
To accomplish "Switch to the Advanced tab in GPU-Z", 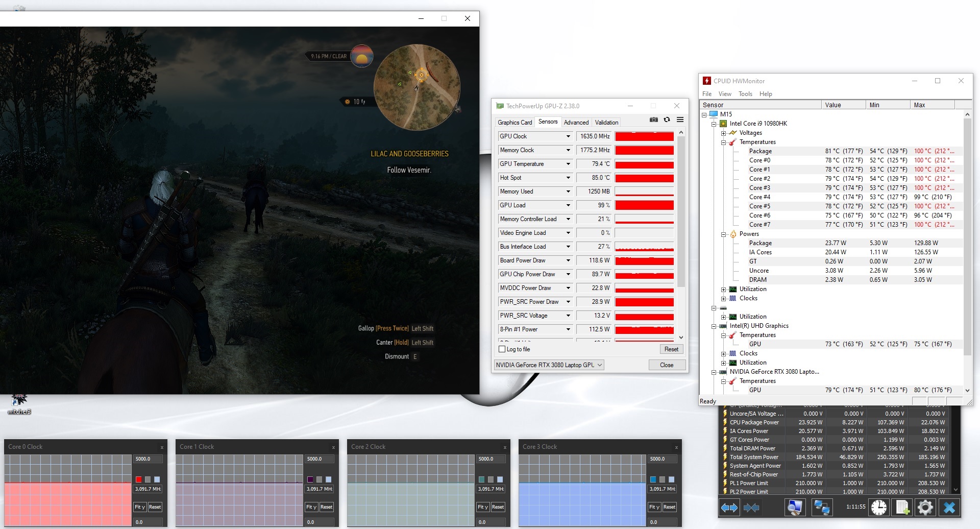I will click(576, 123).
